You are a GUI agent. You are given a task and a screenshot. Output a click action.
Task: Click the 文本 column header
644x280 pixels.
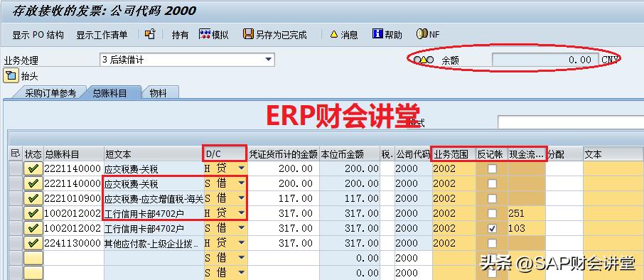(x=613, y=154)
